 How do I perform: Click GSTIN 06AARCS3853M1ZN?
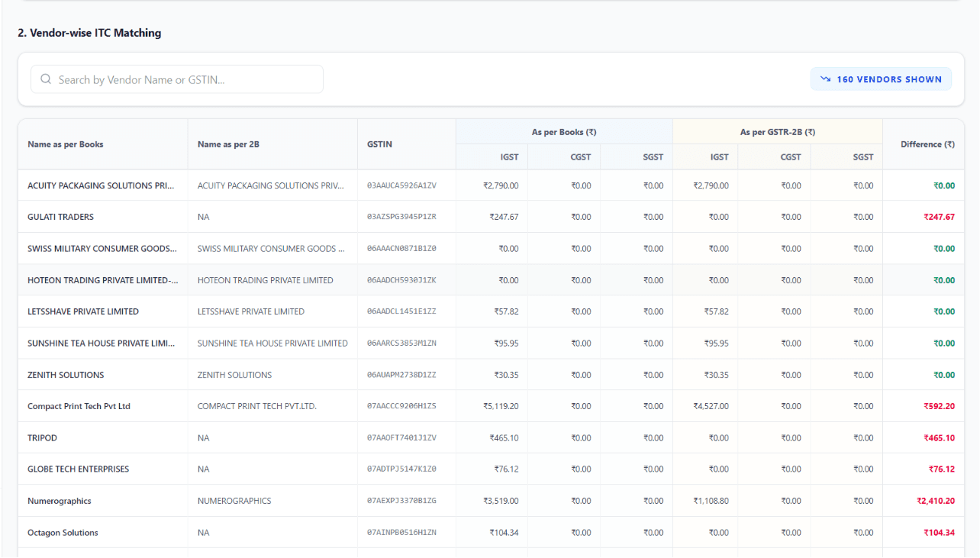point(401,344)
